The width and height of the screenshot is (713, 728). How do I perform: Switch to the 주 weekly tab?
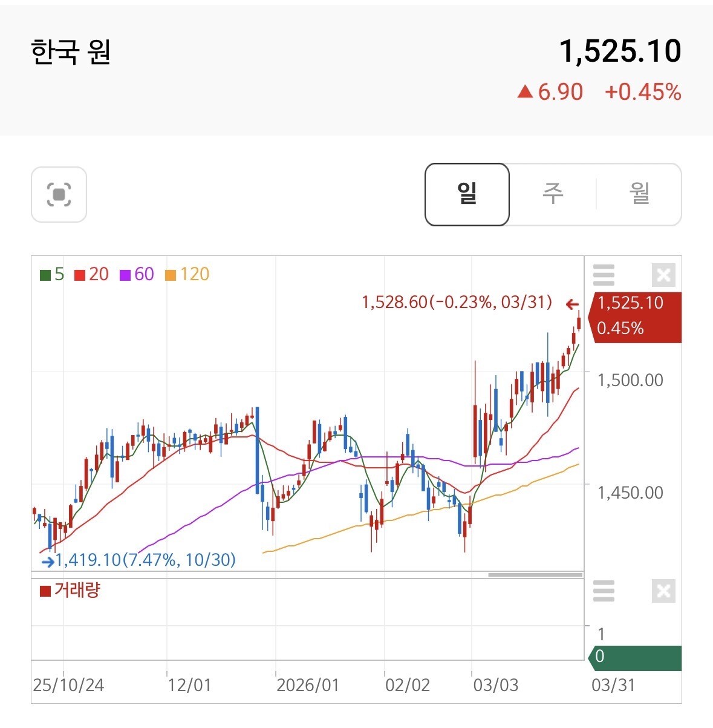(553, 194)
